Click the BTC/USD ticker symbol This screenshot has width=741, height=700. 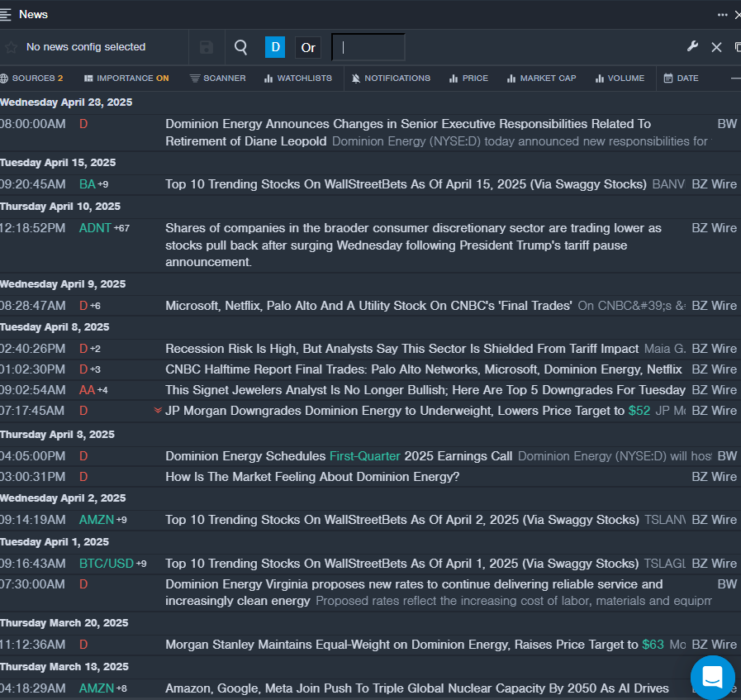[107, 564]
